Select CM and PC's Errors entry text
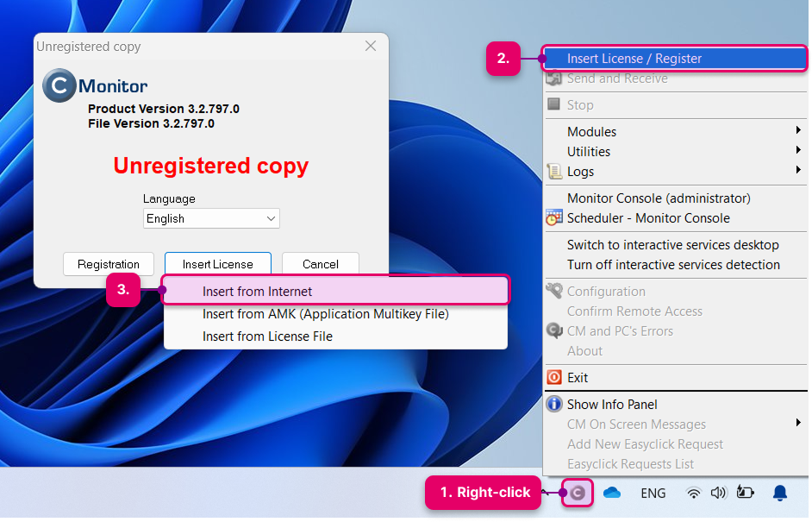The width and height of the screenshot is (812, 522). [620, 330]
